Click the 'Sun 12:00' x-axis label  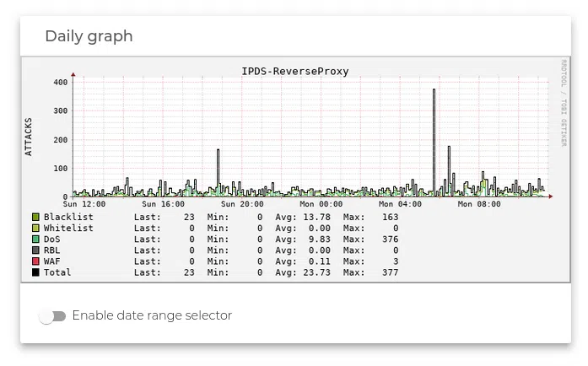(84, 204)
